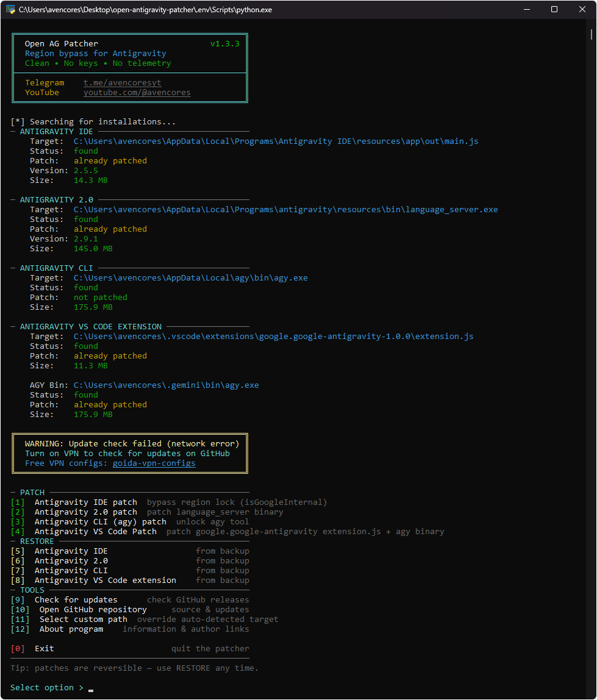Click the ANTIGRAVITY CLI section header
The height and width of the screenshot is (700, 597).
56,268
